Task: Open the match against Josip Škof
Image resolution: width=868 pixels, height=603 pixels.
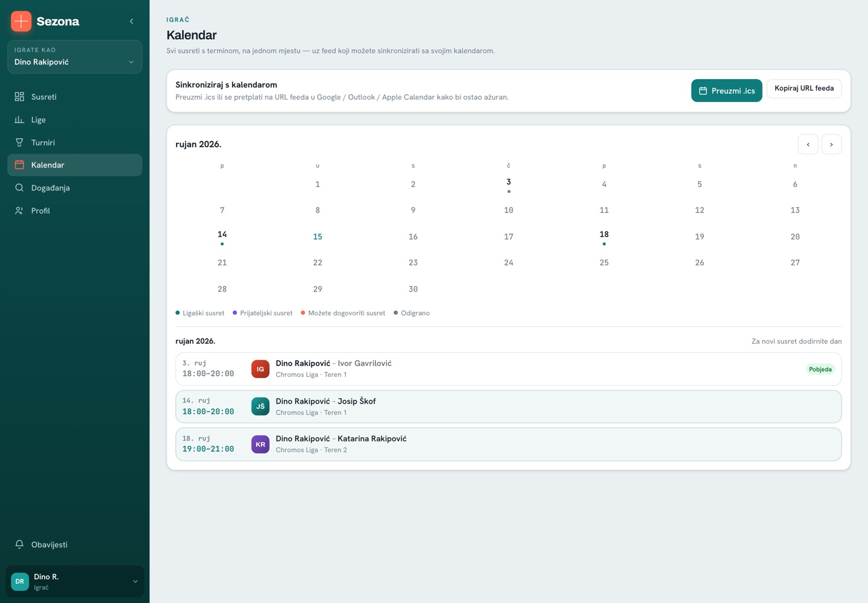Action: coord(509,406)
